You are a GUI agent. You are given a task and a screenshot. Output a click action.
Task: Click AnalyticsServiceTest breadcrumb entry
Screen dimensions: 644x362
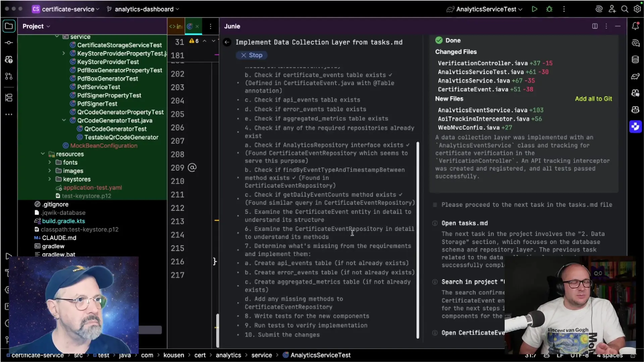[x=317, y=355]
